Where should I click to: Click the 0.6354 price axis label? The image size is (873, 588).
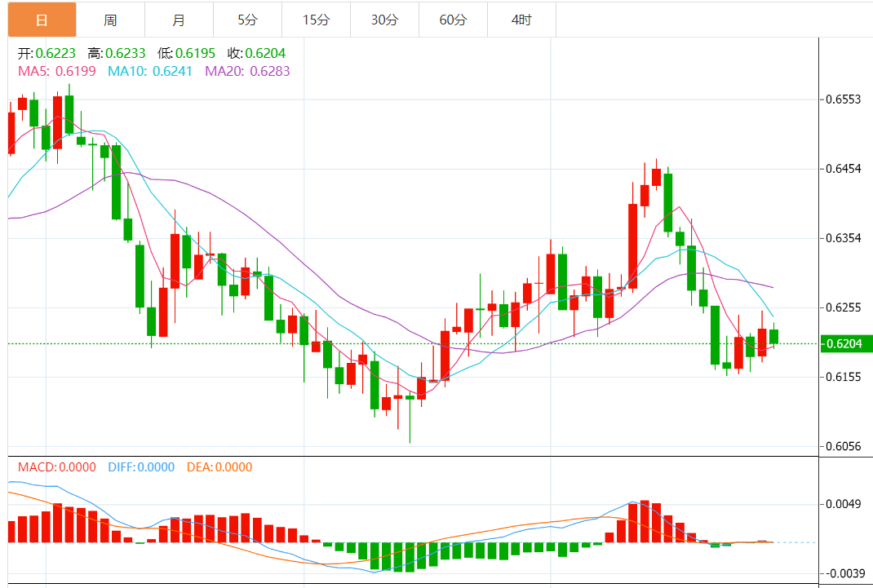pos(843,238)
